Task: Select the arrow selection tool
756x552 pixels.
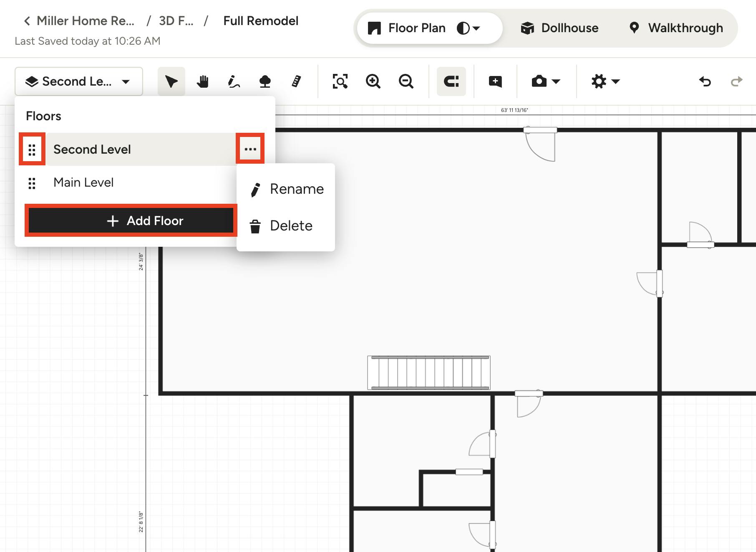Action: [x=171, y=81]
